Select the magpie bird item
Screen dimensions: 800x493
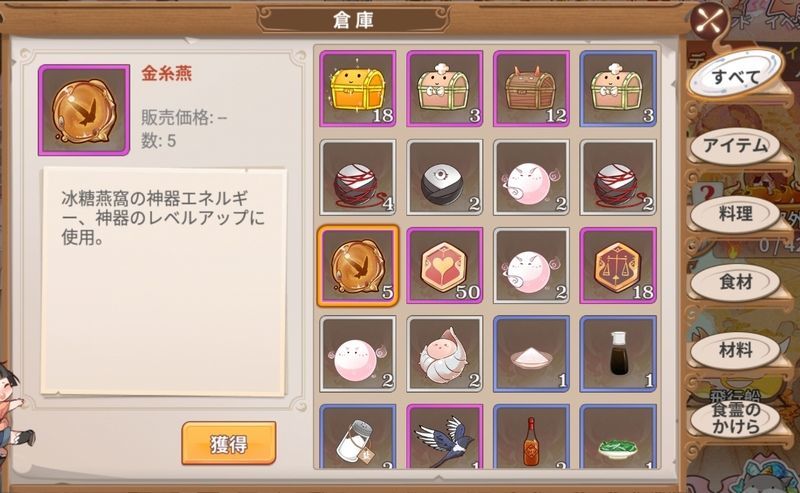point(444,436)
